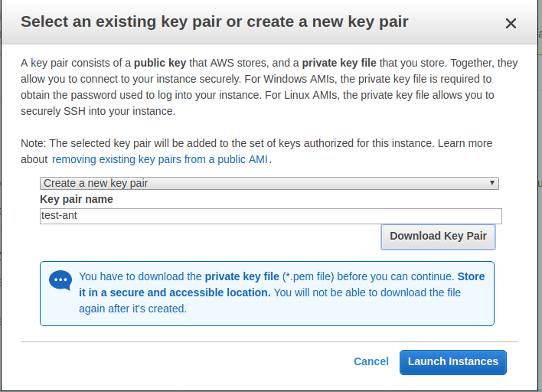Click 'securely SSH into your instance' text

[98, 111]
